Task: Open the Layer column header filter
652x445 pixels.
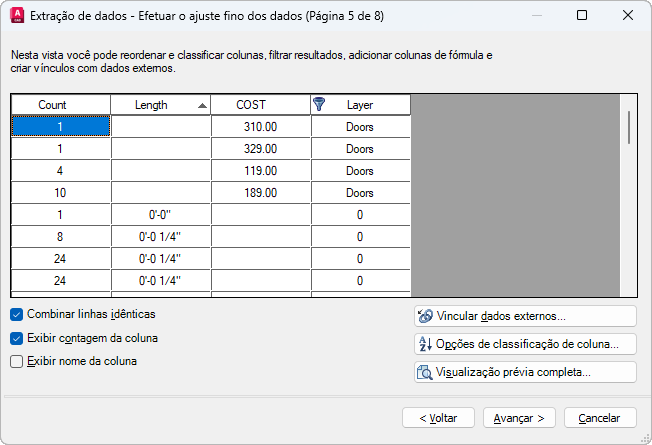Action: pyautogui.click(x=359, y=105)
